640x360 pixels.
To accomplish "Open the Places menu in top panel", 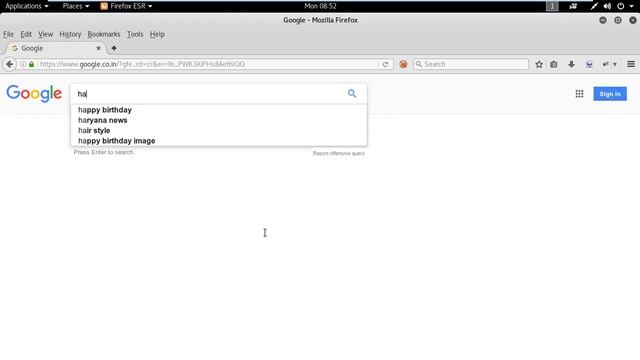I will [76, 6].
